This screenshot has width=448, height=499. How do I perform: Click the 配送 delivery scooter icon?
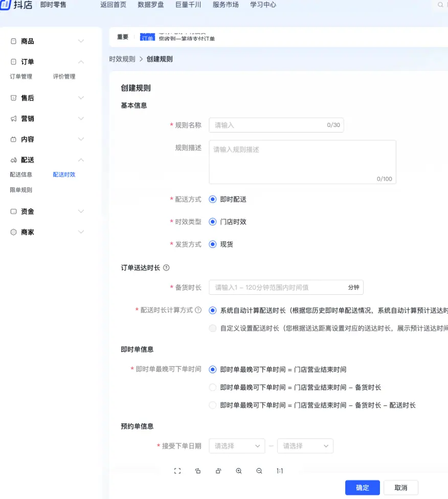tap(13, 160)
